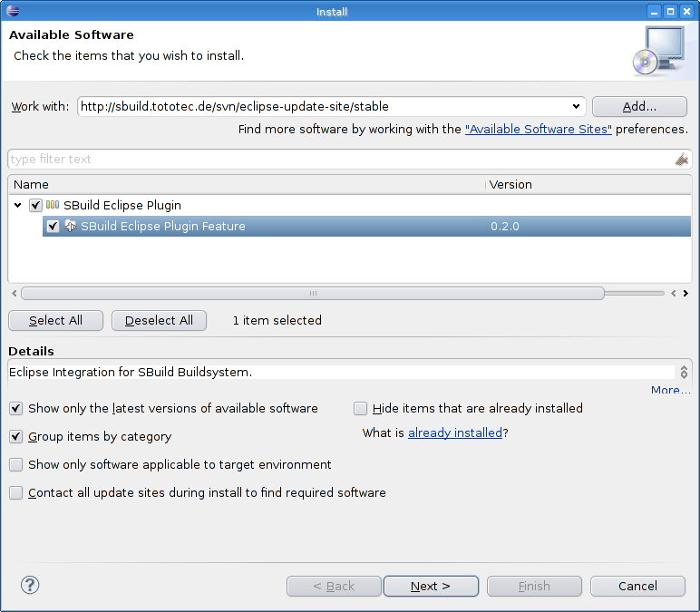Uncheck the SBuild Eclipse Plugin category checkbox
The image size is (700, 612).
[x=35, y=205]
